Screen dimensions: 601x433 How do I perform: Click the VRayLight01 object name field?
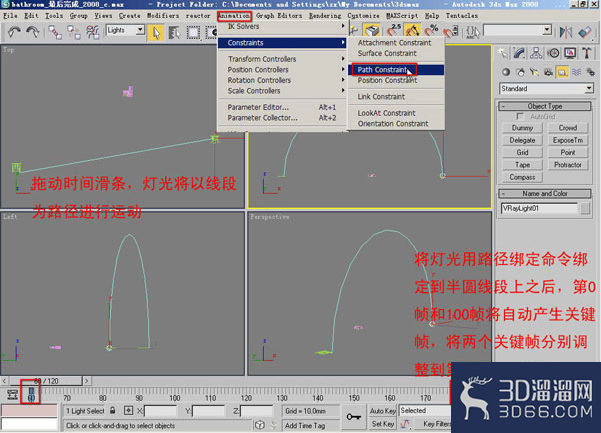point(539,208)
